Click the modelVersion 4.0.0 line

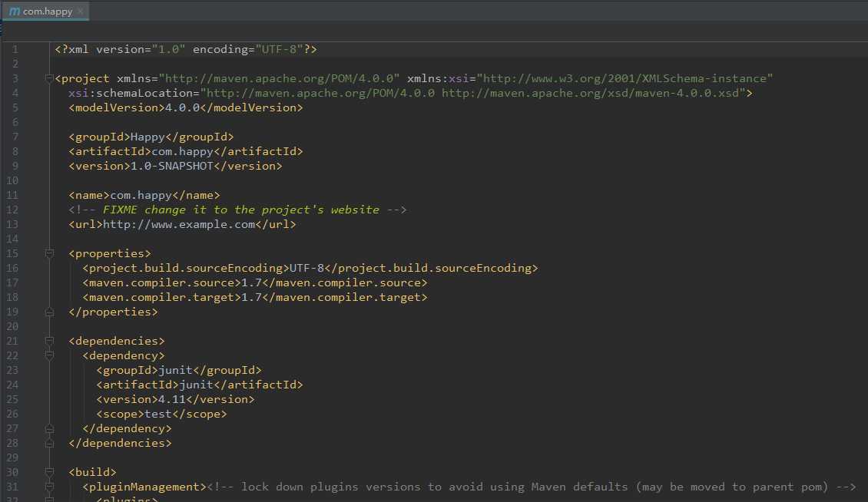pos(185,108)
